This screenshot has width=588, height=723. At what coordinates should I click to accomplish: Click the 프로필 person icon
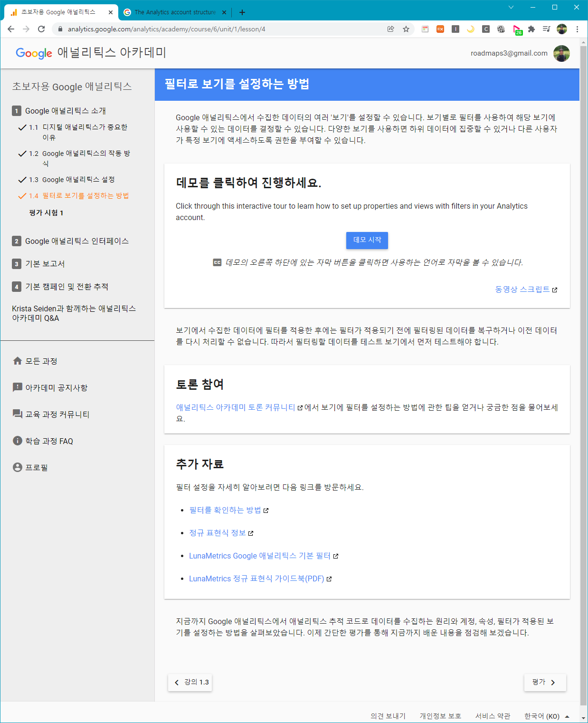(18, 467)
